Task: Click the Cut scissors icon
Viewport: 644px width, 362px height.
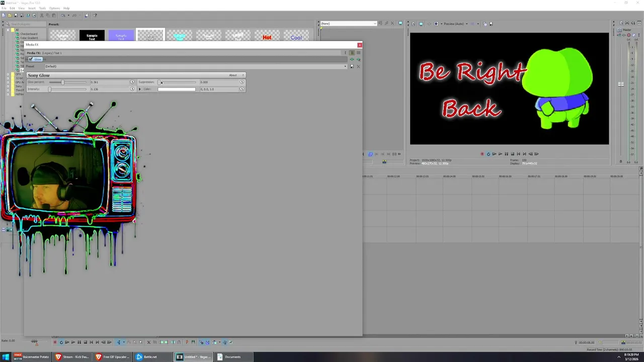Action: [x=42, y=15]
